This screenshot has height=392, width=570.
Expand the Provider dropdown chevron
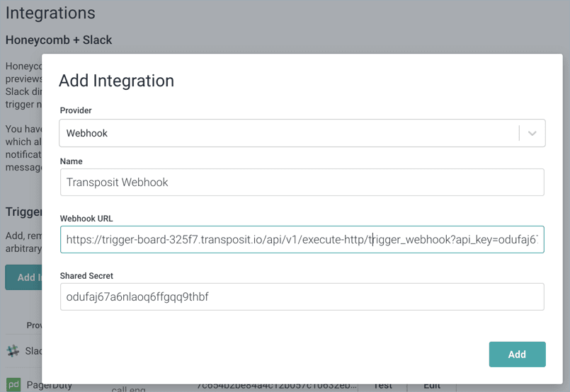[532, 133]
